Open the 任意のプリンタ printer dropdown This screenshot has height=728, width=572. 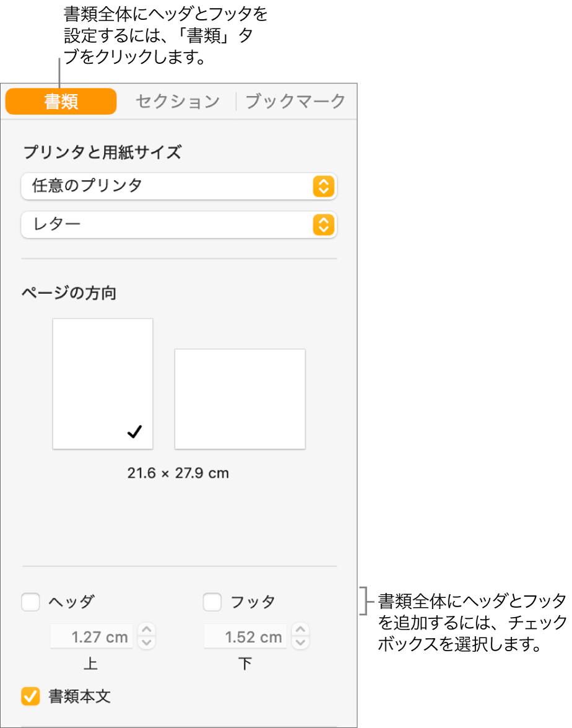point(167,185)
